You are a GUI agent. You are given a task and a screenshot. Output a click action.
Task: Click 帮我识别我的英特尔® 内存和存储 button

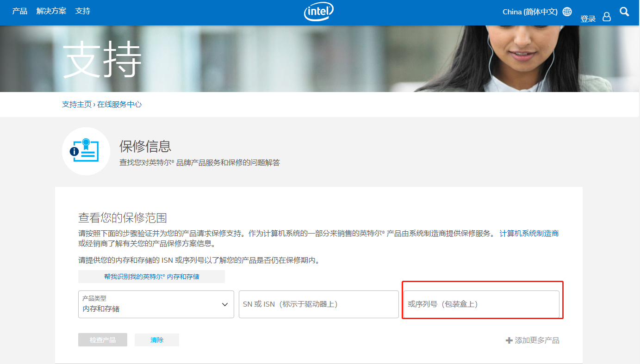pyautogui.click(x=151, y=277)
